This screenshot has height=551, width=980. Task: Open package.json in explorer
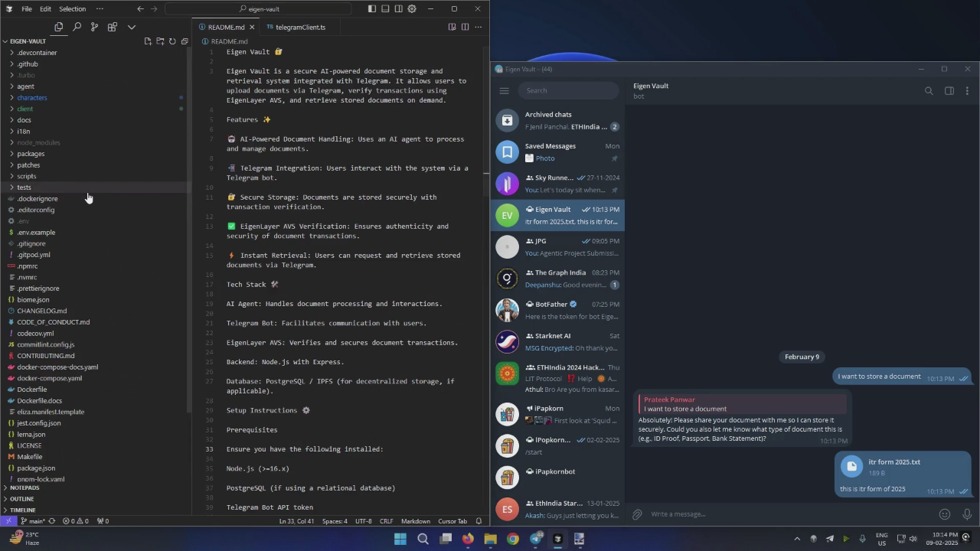(36, 468)
